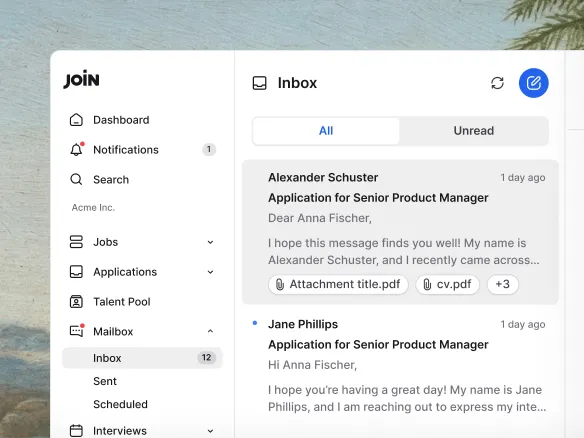Select Inbox under Mailbox
Viewport: 584px width, 438px height.
[143, 358]
